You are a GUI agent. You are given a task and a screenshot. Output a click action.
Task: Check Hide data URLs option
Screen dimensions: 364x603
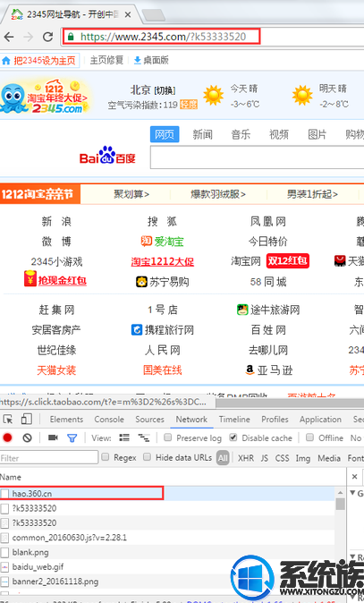pyautogui.click(x=147, y=457)
